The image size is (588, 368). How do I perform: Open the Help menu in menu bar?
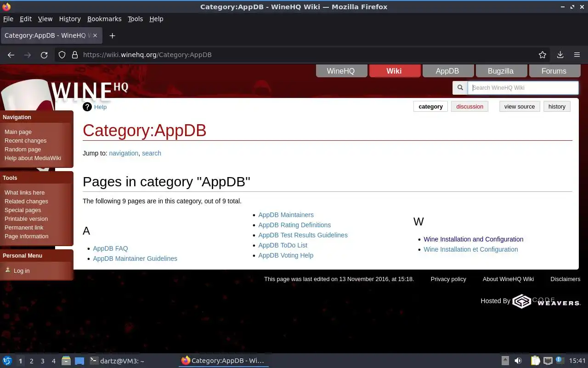(156, 19)
